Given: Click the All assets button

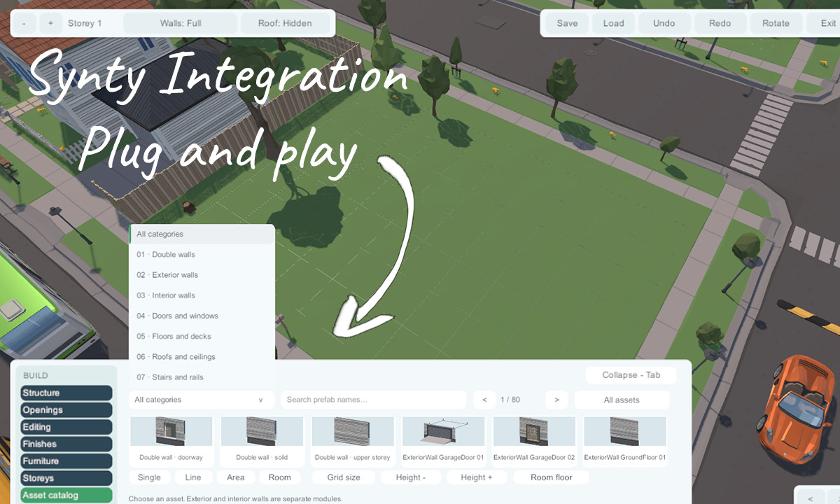Looking at the screenshot, I should tap(622, 400).
